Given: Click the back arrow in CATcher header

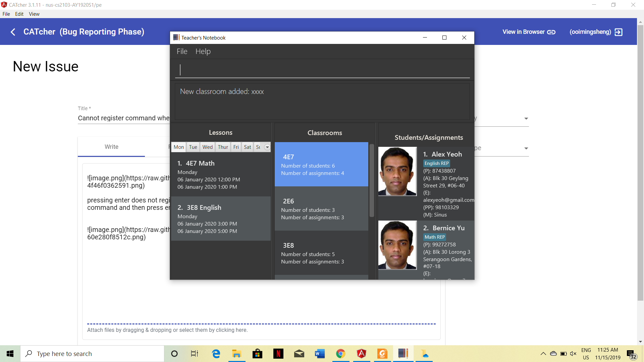Looking at the screenshot, I should coord(13,32).
